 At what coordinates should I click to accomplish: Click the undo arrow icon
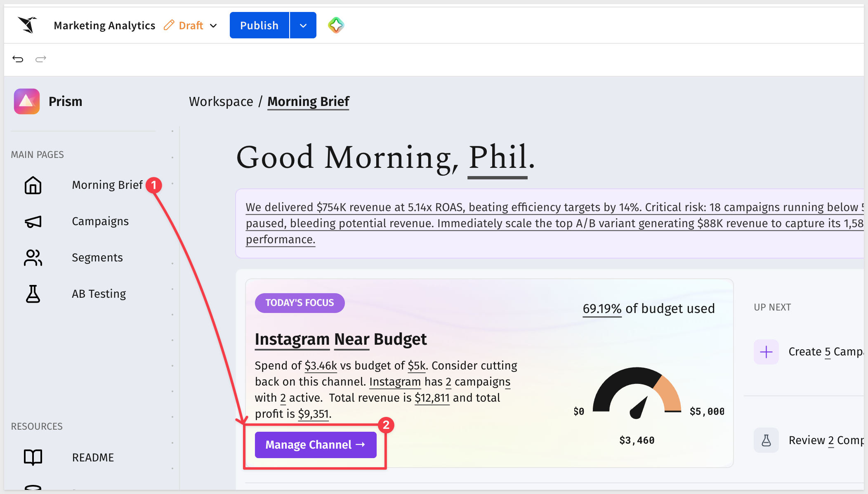pos(18,59)
